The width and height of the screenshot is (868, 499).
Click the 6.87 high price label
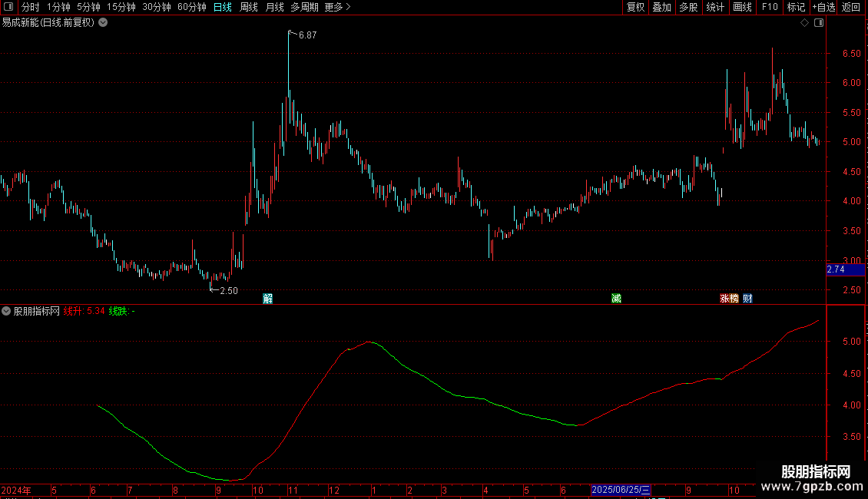(308, 35)
